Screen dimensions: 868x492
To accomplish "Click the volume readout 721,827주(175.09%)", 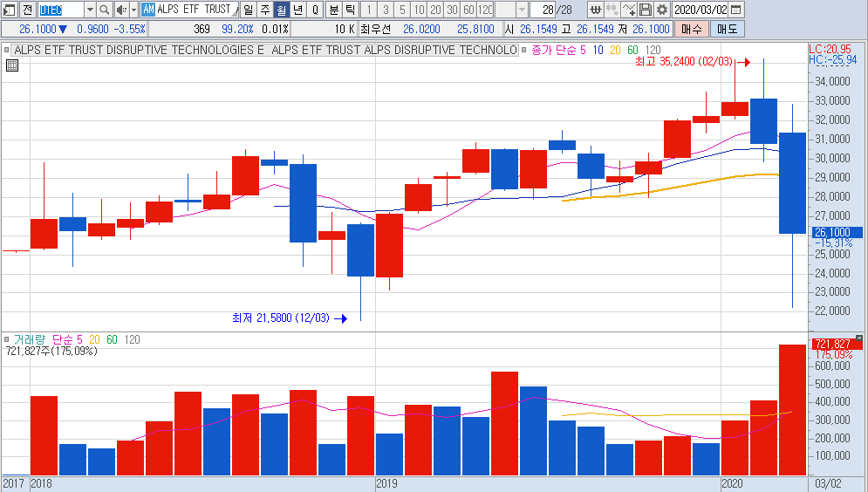I will pyautogui.click(x=51, y=351).
